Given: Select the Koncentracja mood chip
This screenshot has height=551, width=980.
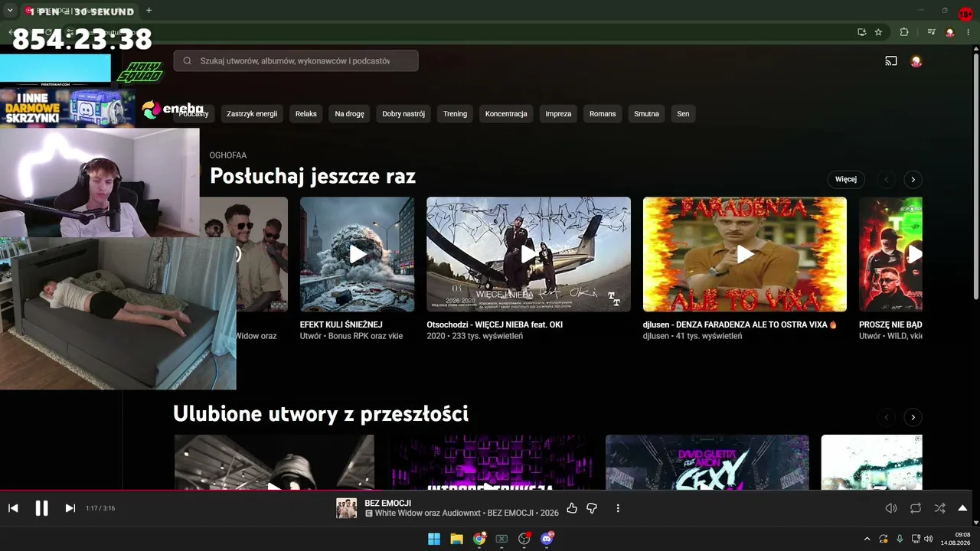Looking at the screenshot, I should coord(506,114).
